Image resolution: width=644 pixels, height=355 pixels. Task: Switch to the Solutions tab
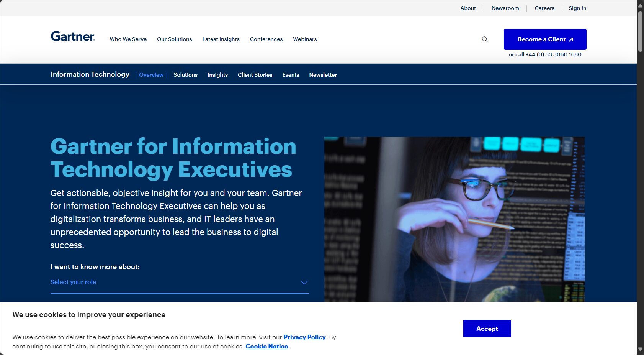click(185, 75)
